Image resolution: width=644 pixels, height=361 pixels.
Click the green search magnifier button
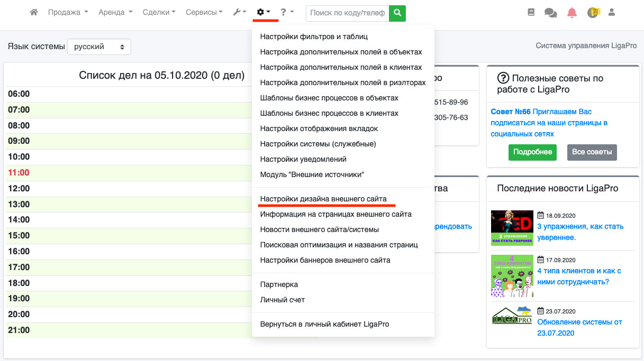click(397, 13)
